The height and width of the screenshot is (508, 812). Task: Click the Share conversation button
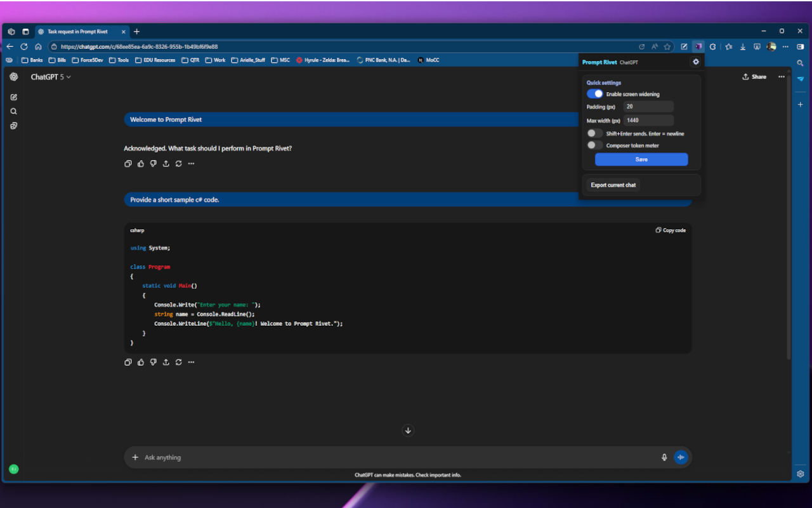point(754,77)
